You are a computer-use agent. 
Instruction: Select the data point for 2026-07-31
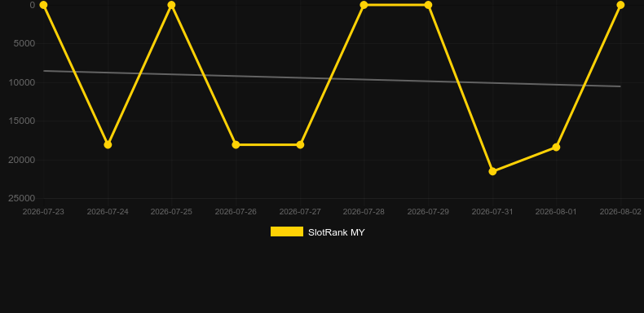coord(492,171)
